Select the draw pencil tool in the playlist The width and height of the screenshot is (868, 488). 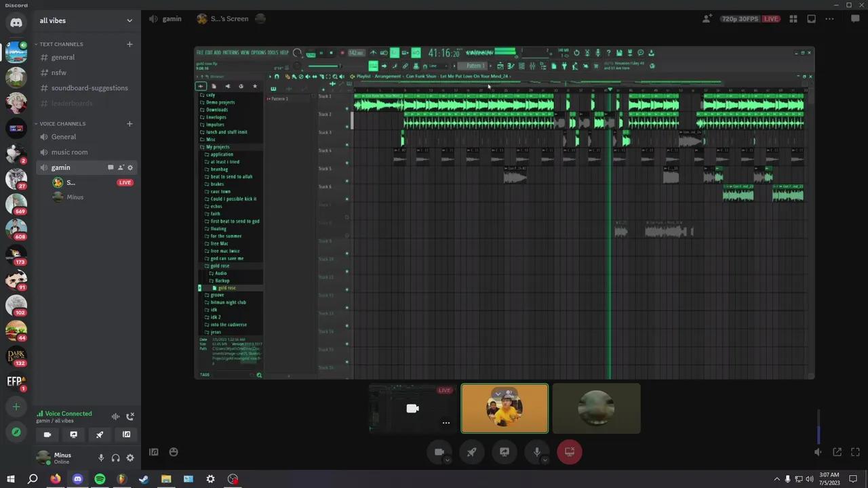[x=288, y=77]
